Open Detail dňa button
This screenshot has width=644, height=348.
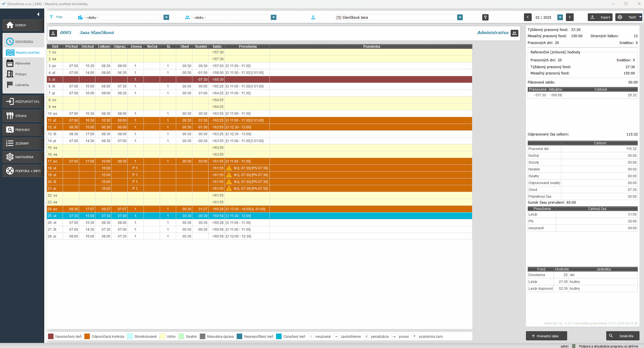tap(622, 336)
